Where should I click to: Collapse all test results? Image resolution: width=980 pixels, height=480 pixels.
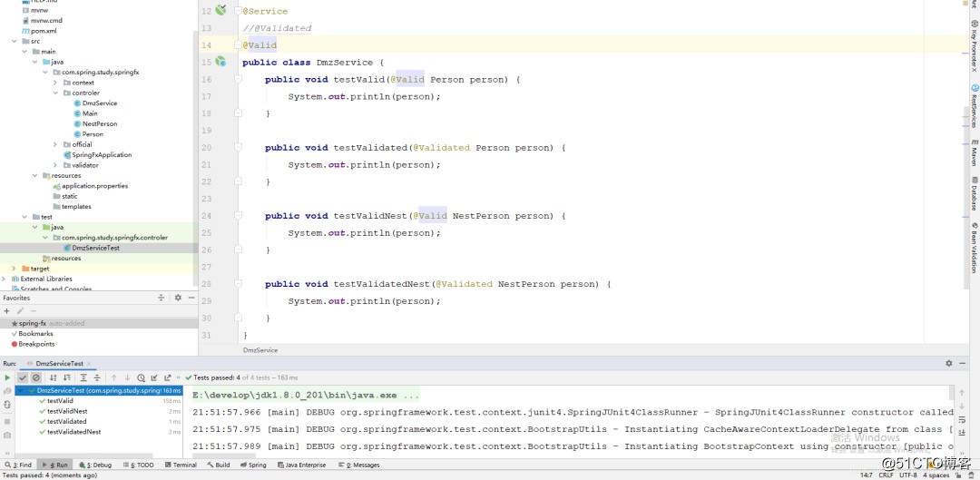click(97, 377)
